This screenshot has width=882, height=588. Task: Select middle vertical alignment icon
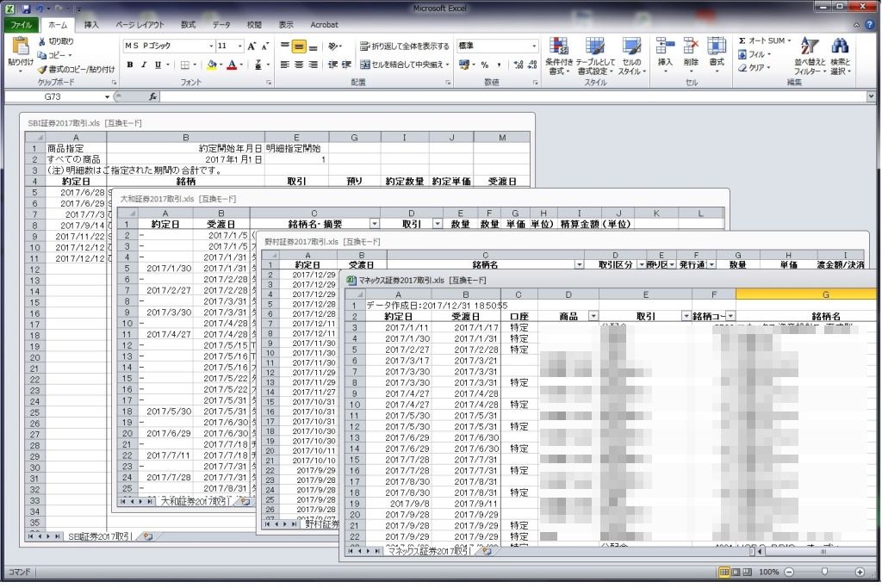pyautogui.click(x=299, y=46)
